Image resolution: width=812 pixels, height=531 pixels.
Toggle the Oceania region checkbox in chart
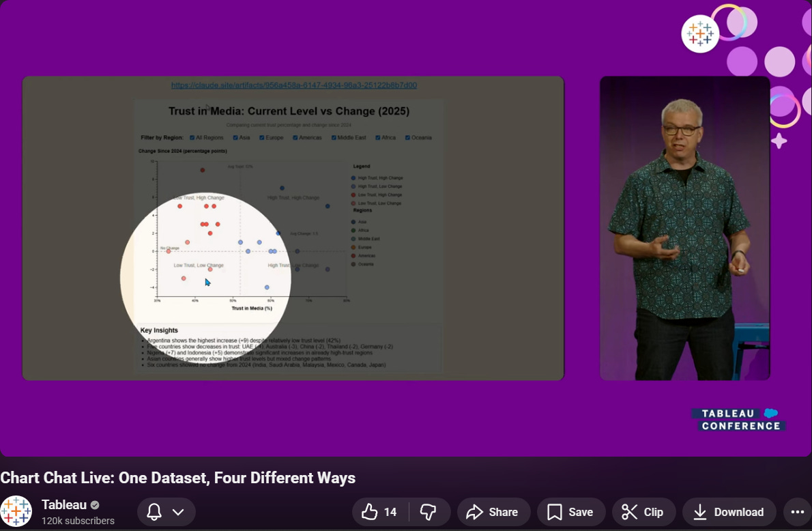click(407, 138)
